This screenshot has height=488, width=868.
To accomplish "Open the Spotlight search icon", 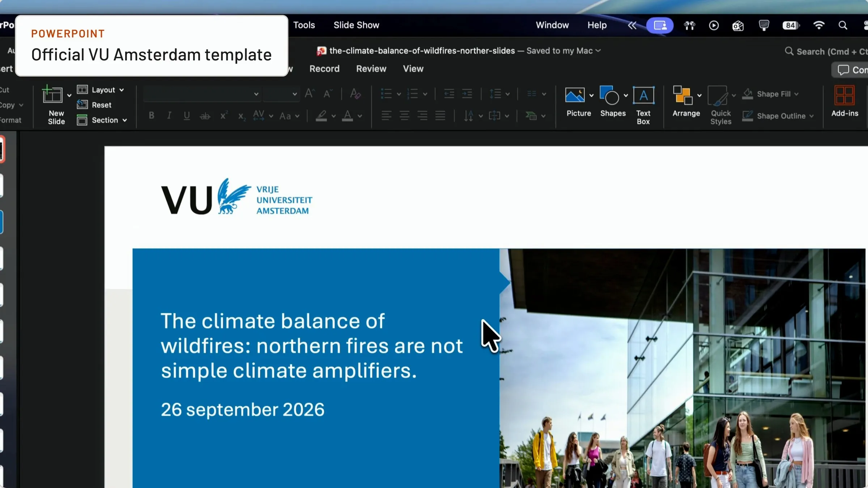I will point(843,25).
